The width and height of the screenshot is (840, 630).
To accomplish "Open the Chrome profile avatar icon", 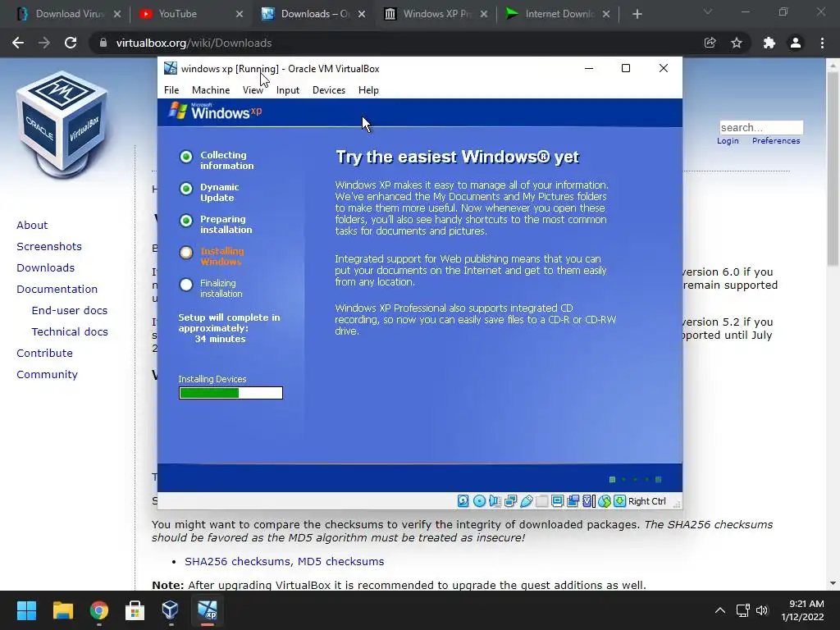I will [x=796, y=43].
